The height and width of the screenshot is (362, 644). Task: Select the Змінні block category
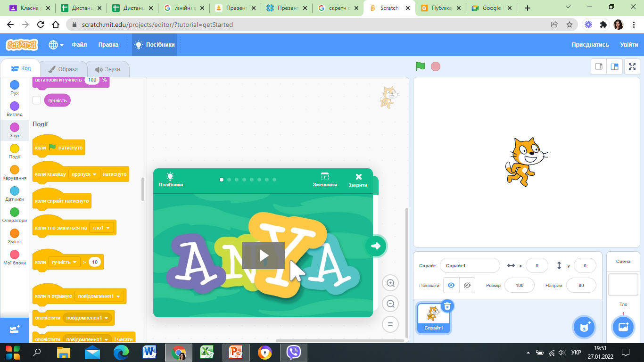click(x=15, y=236)
